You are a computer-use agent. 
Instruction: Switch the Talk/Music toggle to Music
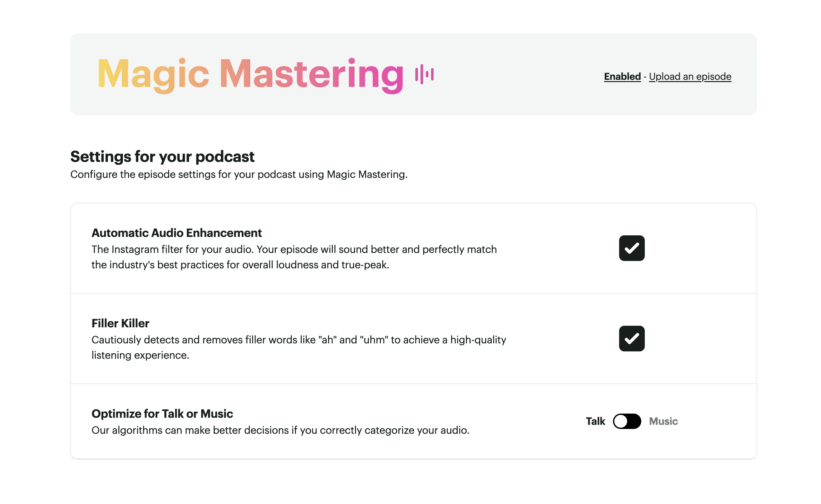tap(627, 421)
